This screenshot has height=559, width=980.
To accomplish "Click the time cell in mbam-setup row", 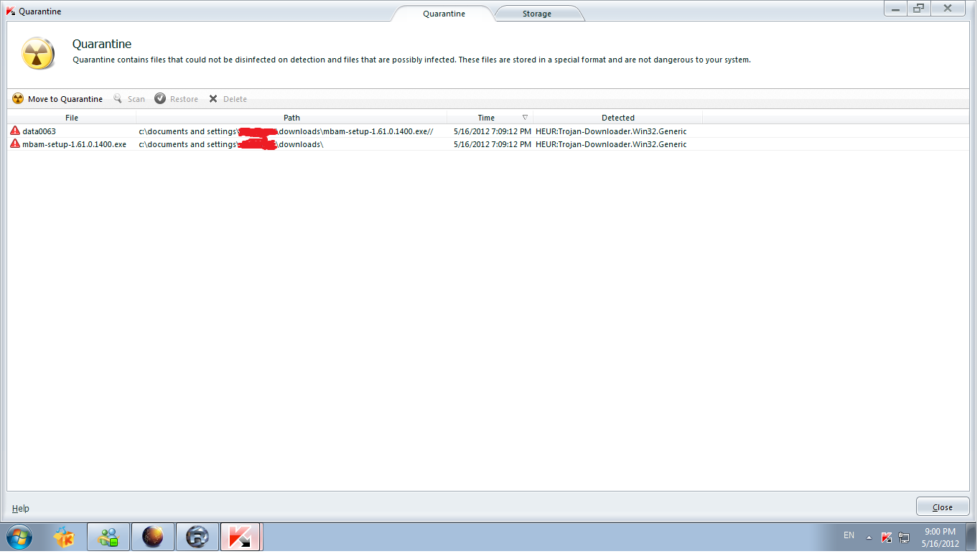I will [493, 144].
